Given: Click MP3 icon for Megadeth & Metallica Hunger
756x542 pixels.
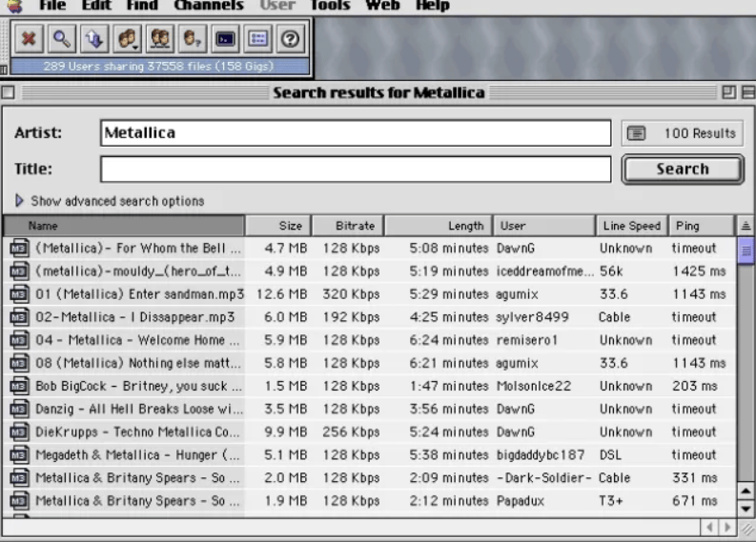Looking at the screenshot, I should (x=19, y=454).
